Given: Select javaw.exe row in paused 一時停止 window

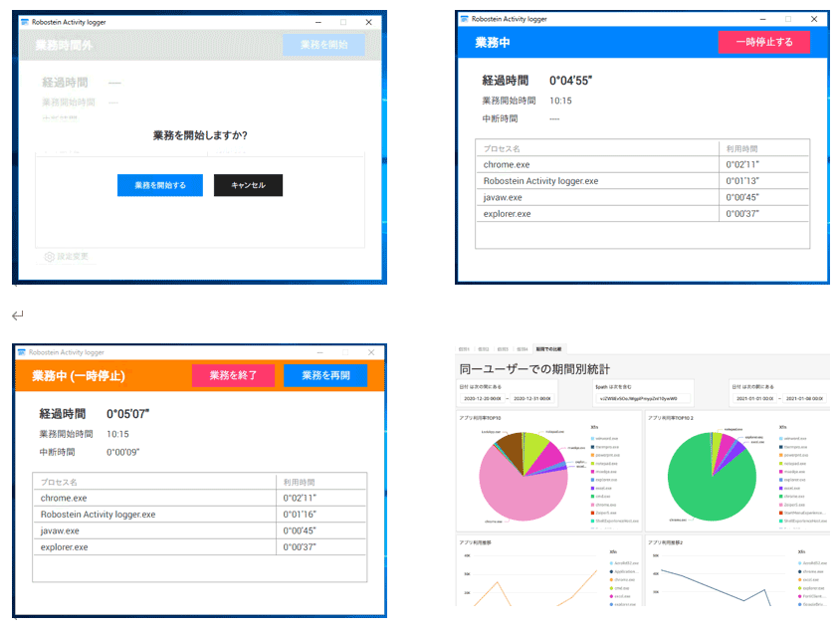Looking at the screenshot, I should (x=199, y=530).
